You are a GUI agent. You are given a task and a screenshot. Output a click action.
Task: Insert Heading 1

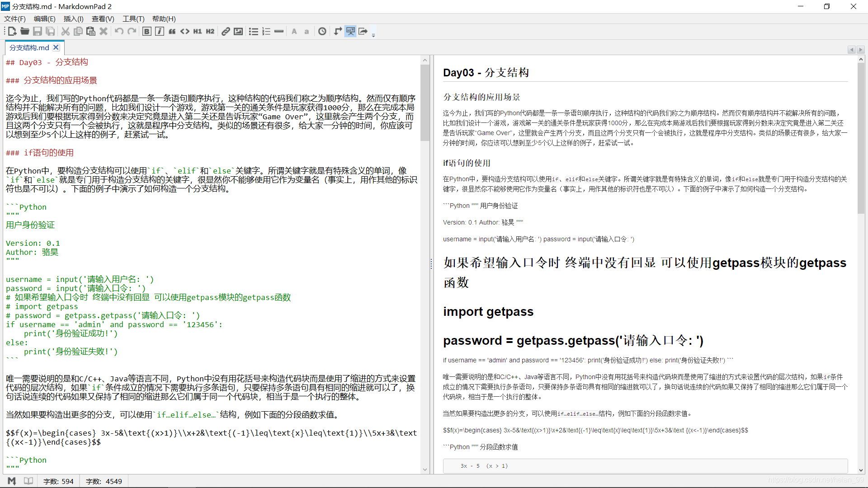[x=198, y=31]
